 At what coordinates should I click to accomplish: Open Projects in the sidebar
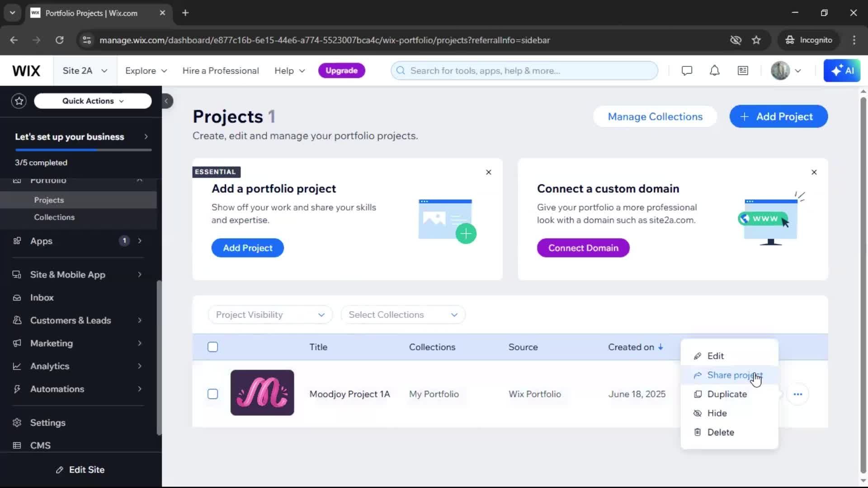pos(78,200)
